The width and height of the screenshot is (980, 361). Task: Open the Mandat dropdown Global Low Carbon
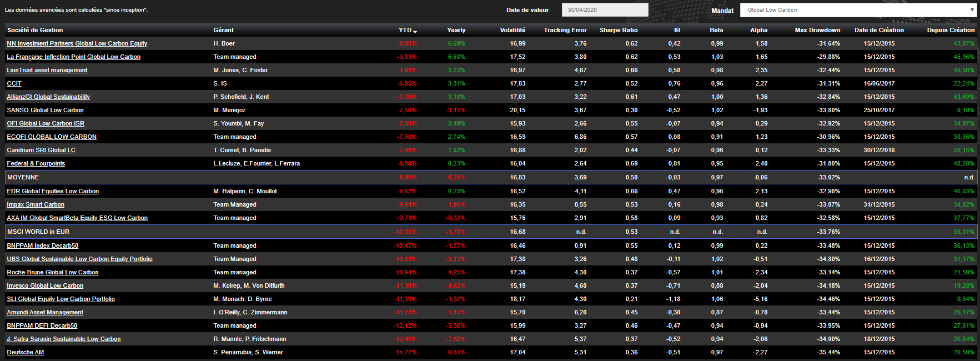click(858, 10)
